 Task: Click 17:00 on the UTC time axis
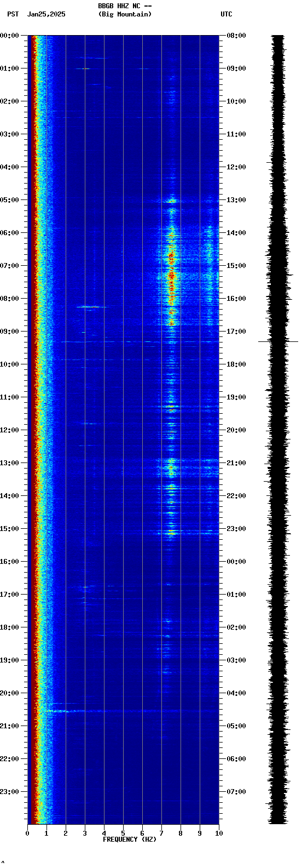pos(236,332)
